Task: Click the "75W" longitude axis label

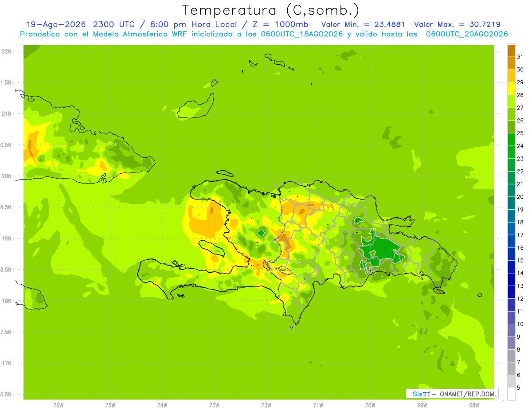Action: click(x=110, y=405)
